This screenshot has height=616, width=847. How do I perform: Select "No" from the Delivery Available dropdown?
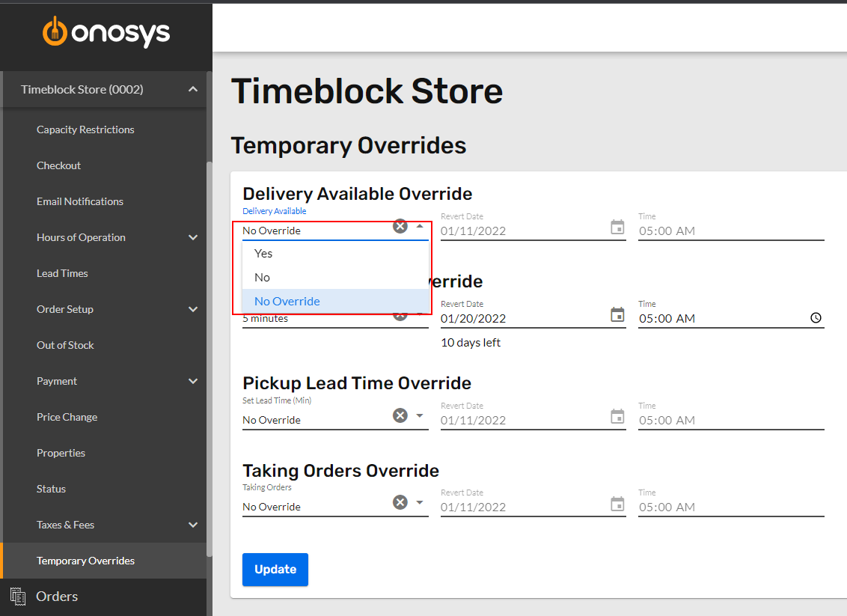260,277
